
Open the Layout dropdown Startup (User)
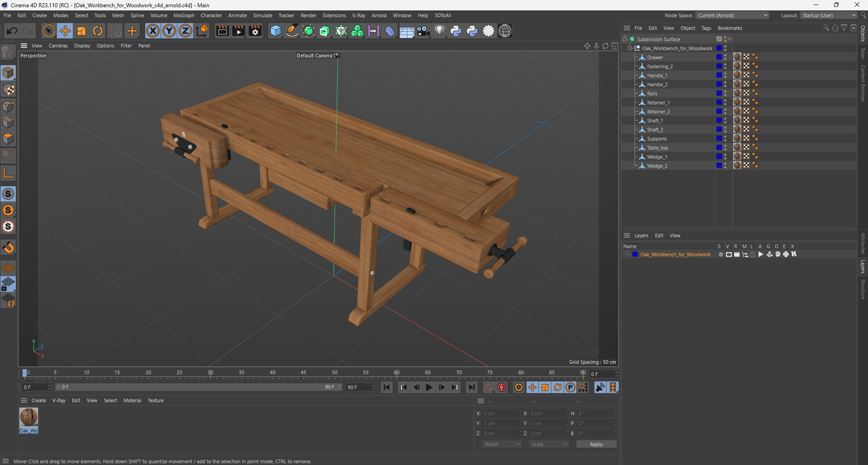829,15
